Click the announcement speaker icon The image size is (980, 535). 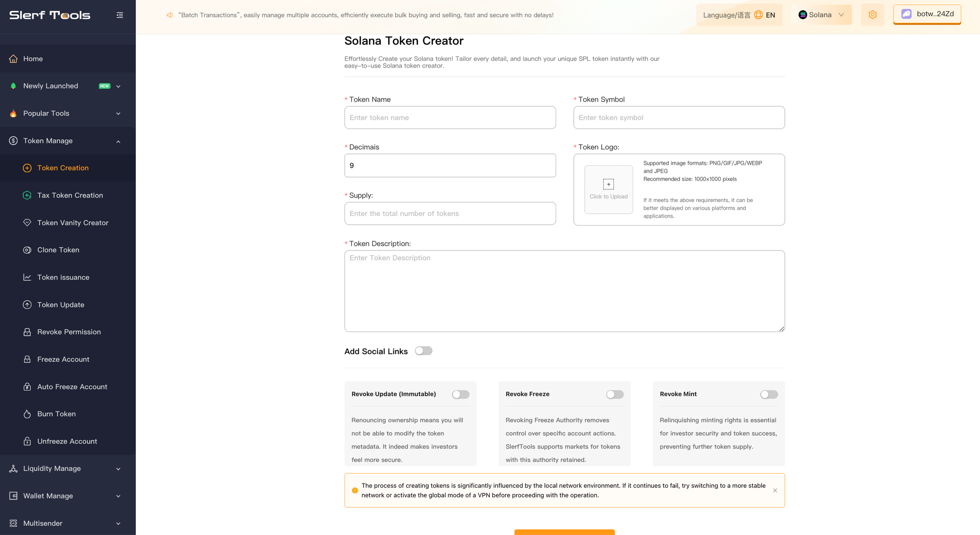pyautogui.click(x=170, y=15)
